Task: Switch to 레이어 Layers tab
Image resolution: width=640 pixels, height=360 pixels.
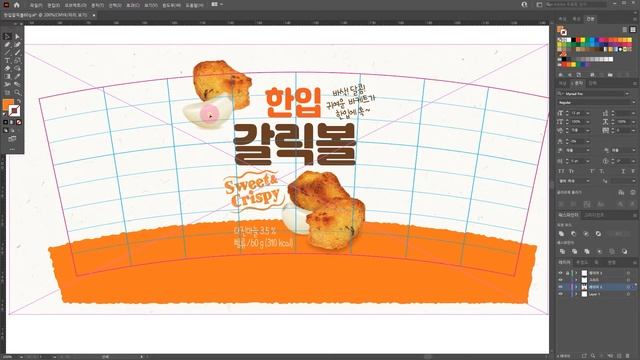Action: pyautogui.click(x=564, y=262)
